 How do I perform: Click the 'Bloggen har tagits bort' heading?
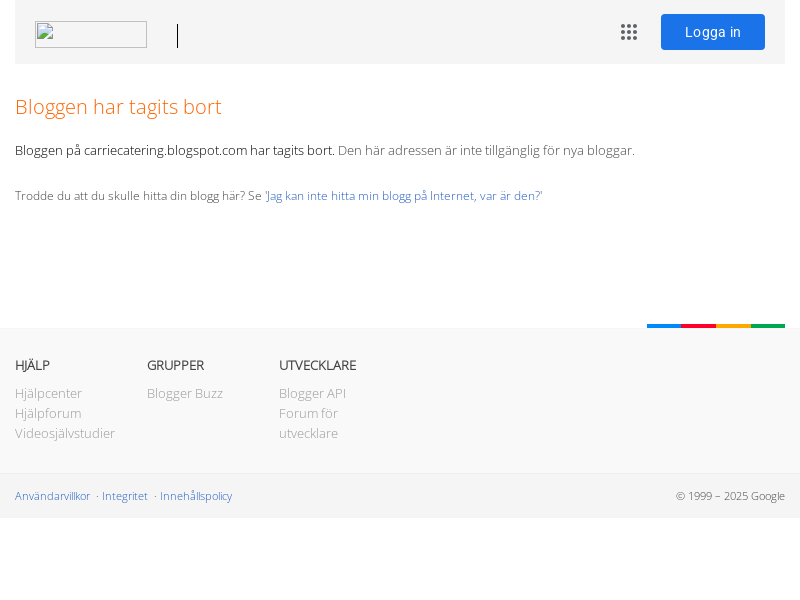[118, 107]
